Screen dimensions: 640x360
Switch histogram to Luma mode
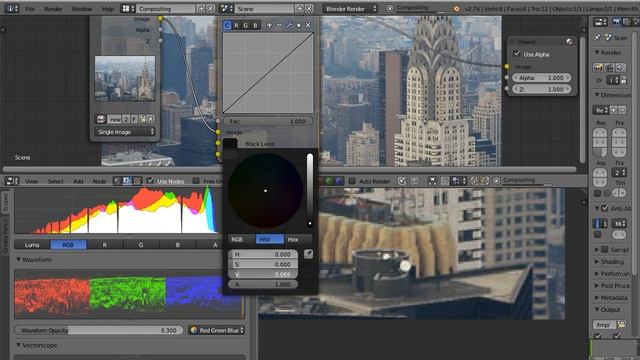(x=32, y=244)
